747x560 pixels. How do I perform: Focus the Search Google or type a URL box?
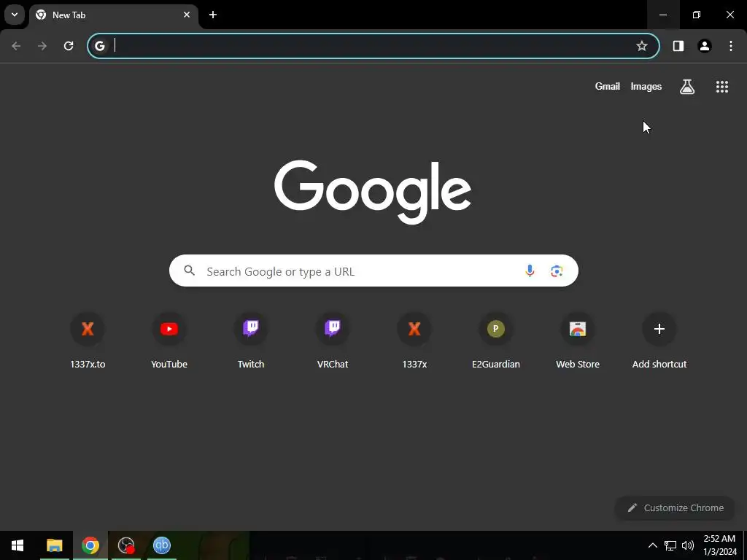click(x=373, y=271)
